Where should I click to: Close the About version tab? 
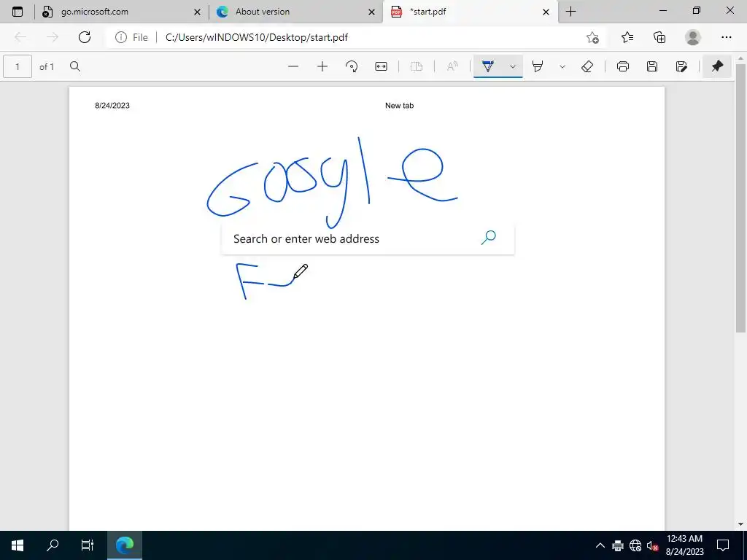(x=371, y=12)
